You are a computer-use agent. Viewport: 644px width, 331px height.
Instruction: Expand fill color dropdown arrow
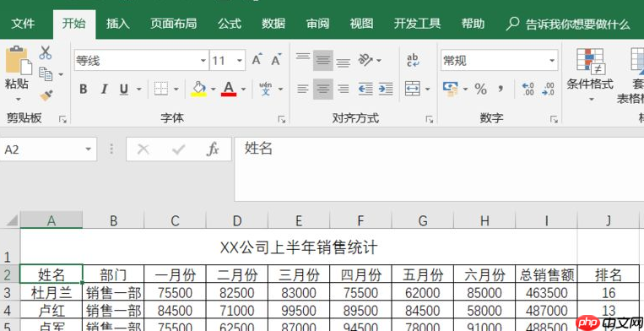pos(214,89)
